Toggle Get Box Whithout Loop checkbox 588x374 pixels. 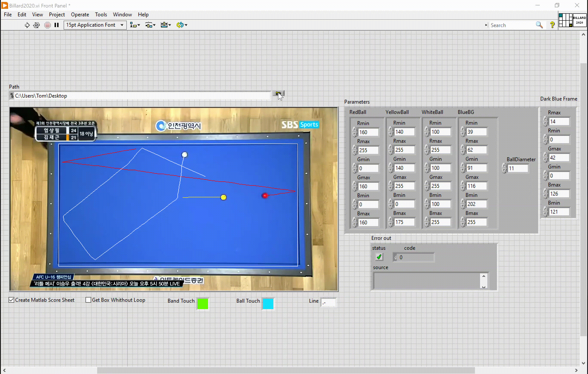pos(88,300)
